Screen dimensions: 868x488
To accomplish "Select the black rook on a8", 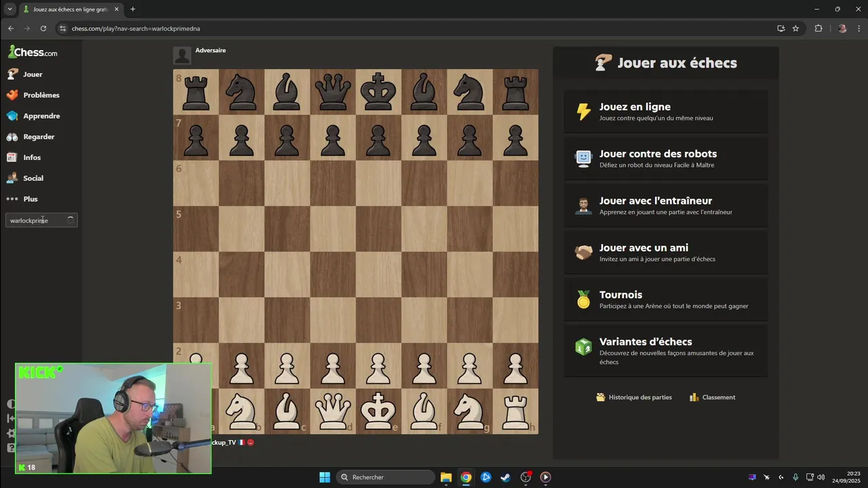I will (196, 91).
